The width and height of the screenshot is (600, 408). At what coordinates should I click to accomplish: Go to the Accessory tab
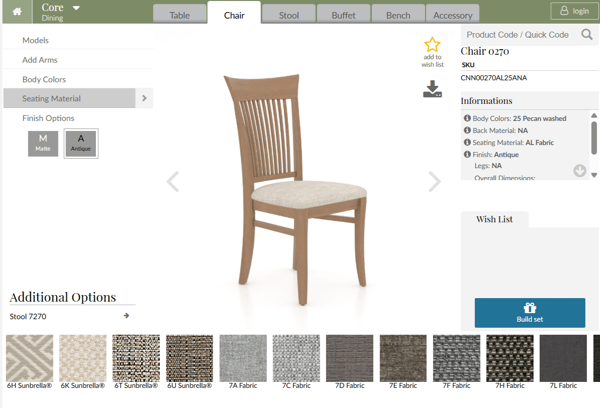point(453,15)
